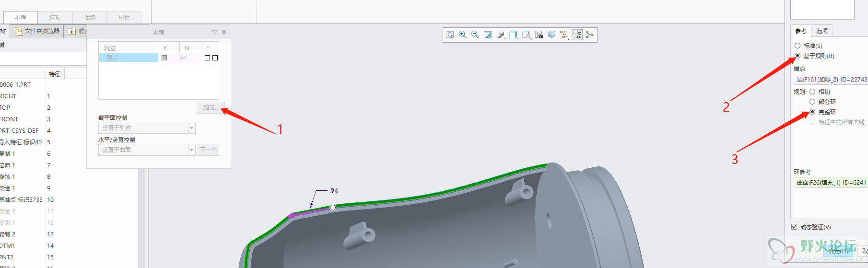Click the 锚点 edge reference field

831,79
